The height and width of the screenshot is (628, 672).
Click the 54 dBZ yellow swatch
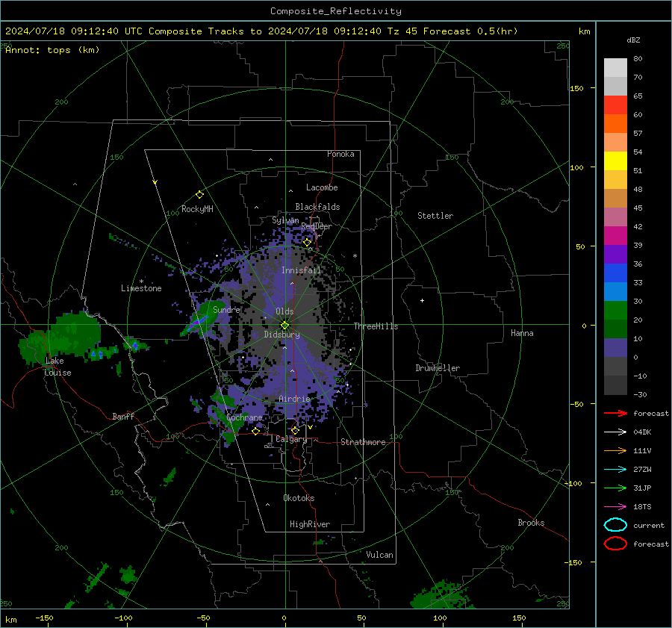[x=615, y=161]
